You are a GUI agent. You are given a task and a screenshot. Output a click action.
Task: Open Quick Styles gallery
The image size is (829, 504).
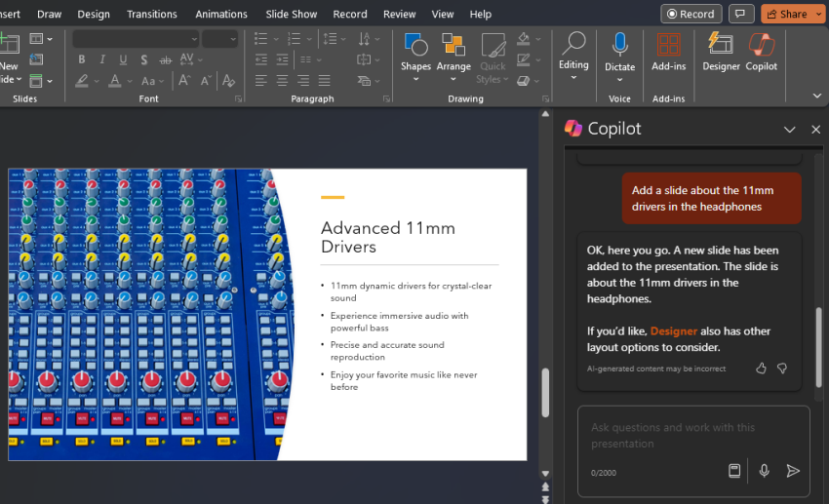pyautogui.click(x=493, y=58)
